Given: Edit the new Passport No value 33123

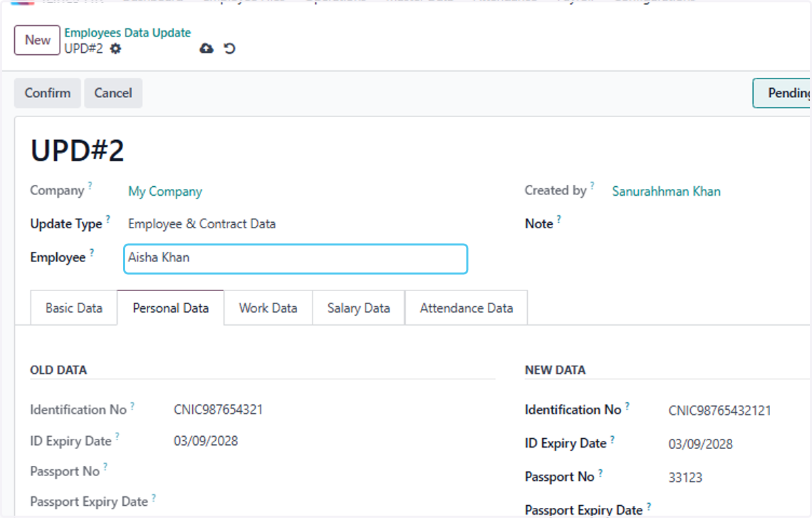Looking at the screenshot, I should [x=685, y=477].
